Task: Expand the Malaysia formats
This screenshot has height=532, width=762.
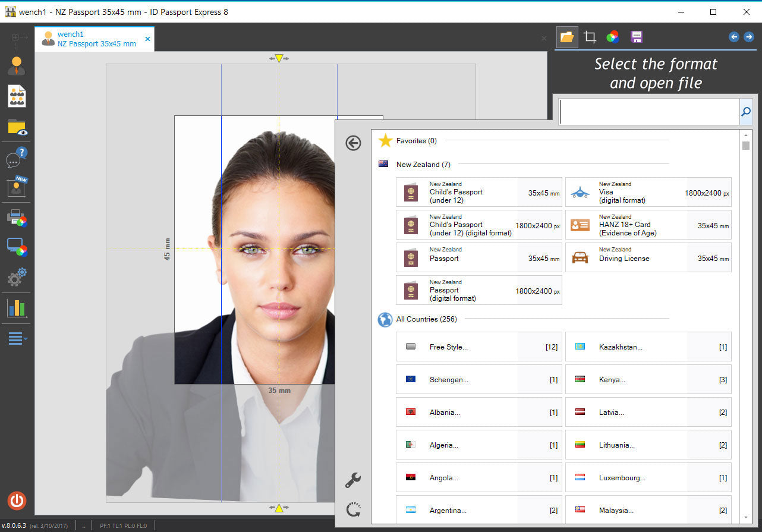Action: (x=648, y=509)
